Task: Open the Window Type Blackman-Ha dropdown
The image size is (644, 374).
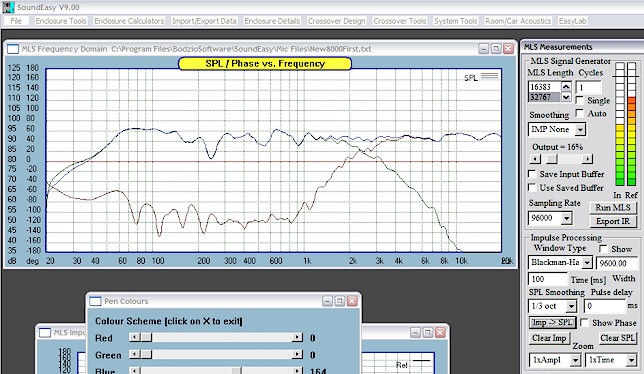Action: 587,262
